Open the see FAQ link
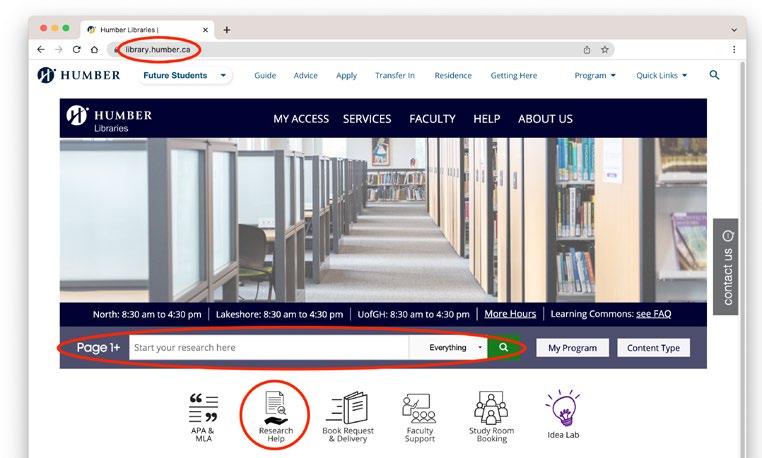 point(654,314)
